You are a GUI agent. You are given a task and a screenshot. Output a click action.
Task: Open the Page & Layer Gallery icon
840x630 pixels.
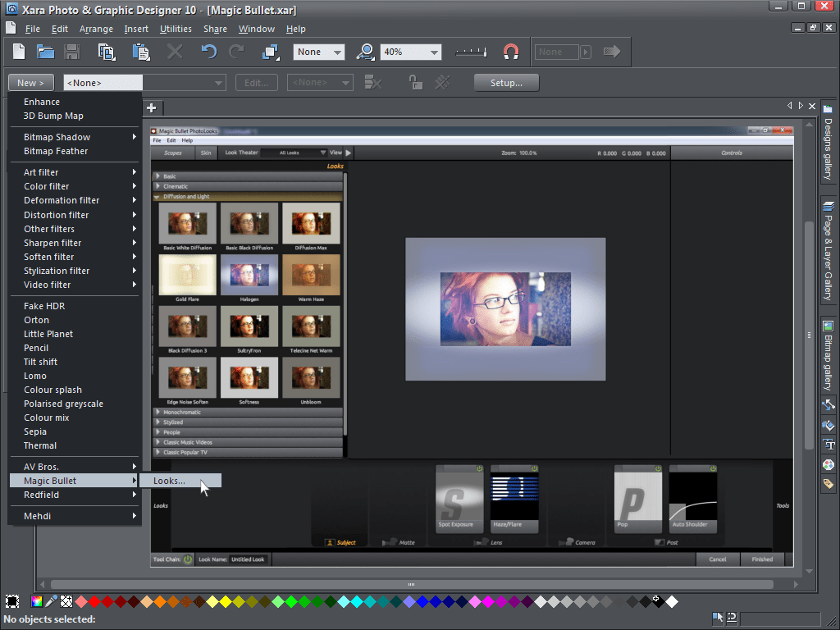829,206
